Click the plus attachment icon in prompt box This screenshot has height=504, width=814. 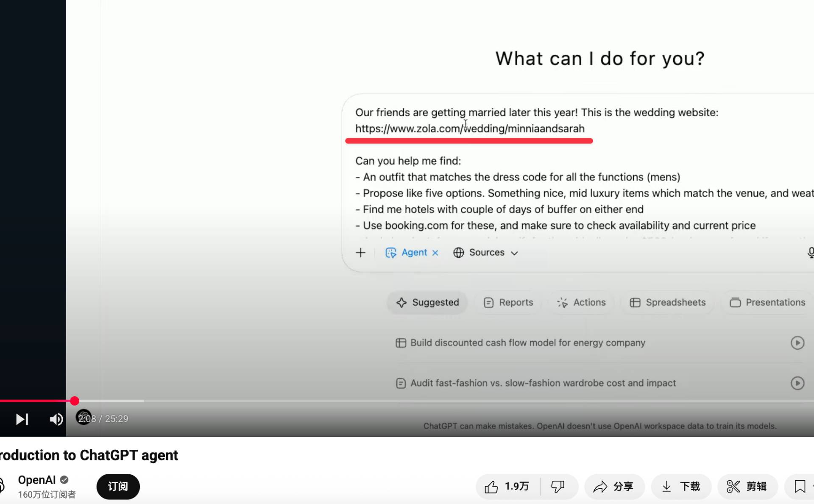click(x=360, y=253)
